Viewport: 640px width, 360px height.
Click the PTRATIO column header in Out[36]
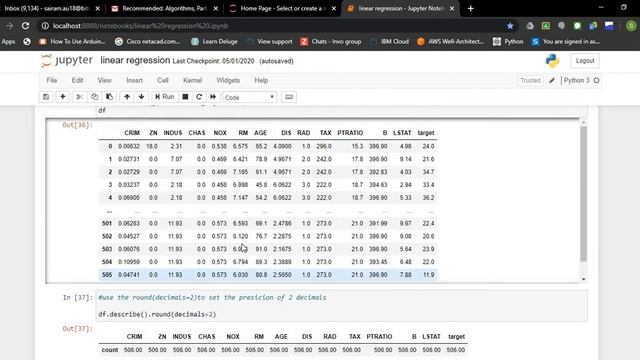click(350, 133)
